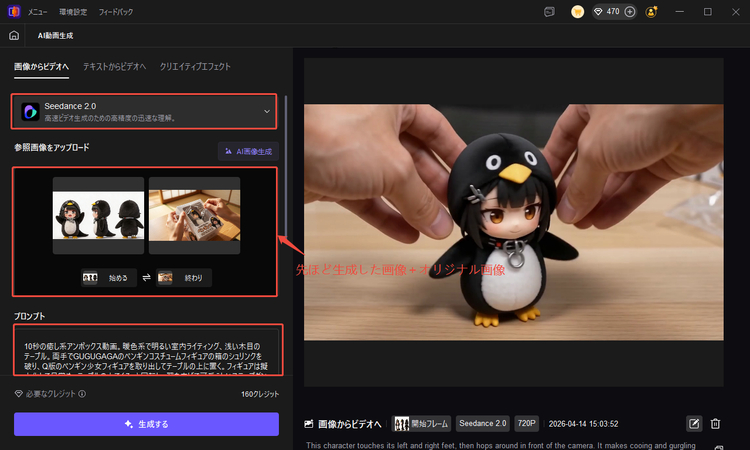The width and height of the screenshot is (750, 450).
Task: Swap start and end frames icon
Action: tap(146, 278)
